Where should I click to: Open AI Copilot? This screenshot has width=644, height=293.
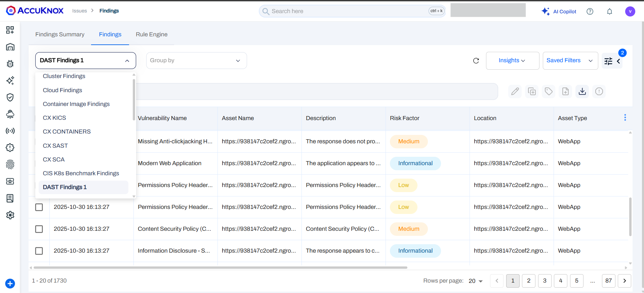click(x=559, y=11)
